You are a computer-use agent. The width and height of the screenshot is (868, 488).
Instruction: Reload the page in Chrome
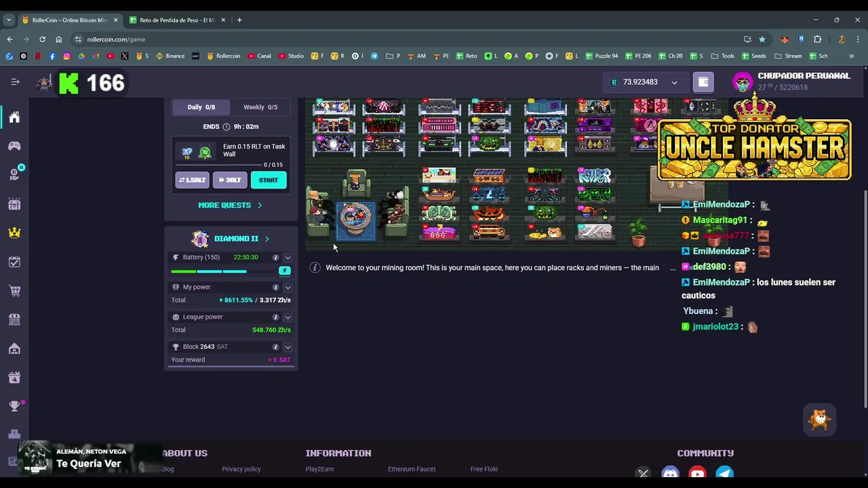point(42,39)
